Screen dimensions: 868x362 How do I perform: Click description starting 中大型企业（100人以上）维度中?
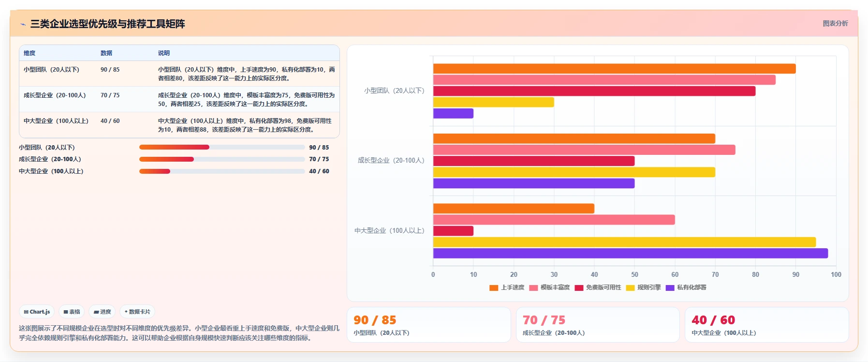pyautogui.click(x=245, y=125)
